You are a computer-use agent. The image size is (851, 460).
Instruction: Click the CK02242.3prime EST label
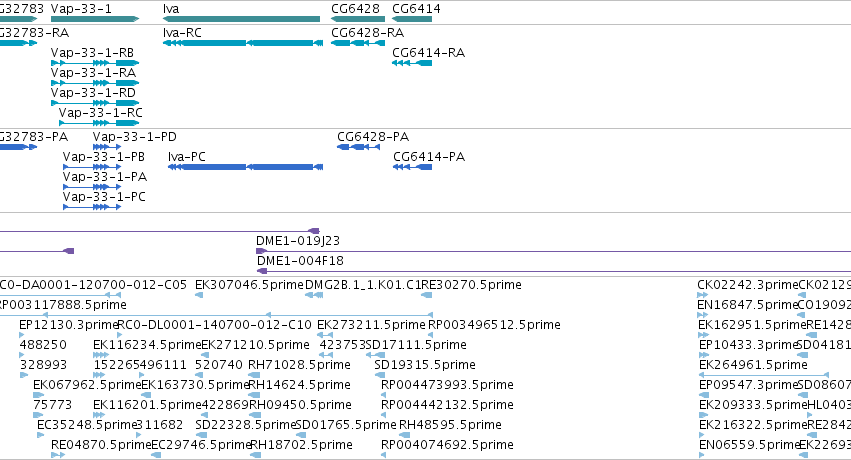click(747, 285)
